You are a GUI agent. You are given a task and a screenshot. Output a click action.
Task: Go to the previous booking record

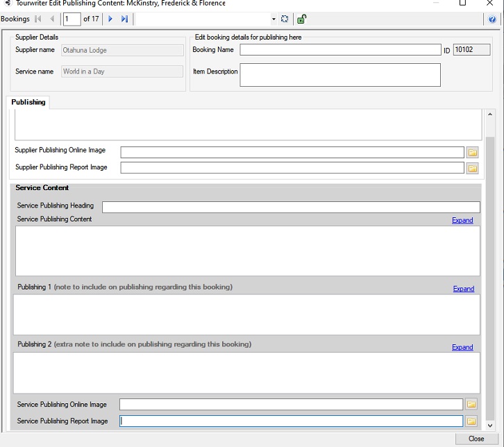pos(52,19)
